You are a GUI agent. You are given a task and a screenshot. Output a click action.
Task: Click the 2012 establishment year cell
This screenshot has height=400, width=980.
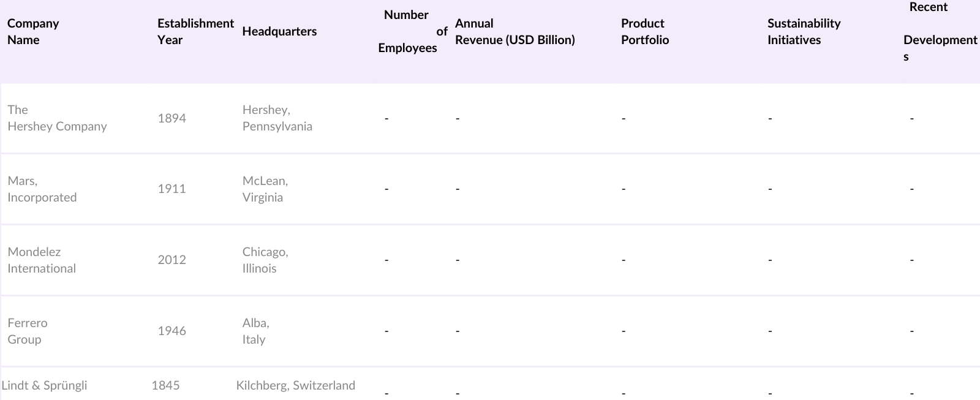(x=171, y=260)
